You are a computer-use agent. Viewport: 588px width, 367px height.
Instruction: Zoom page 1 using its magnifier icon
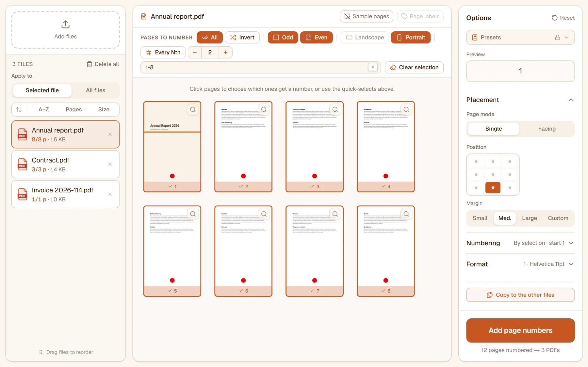click(193, 110)
